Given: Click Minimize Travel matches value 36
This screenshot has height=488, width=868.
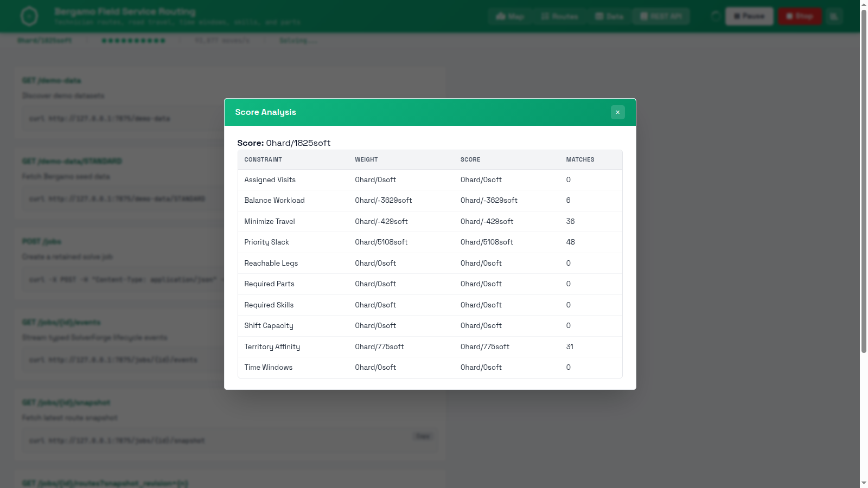Looking at the screenshot, I should (570, 221).
